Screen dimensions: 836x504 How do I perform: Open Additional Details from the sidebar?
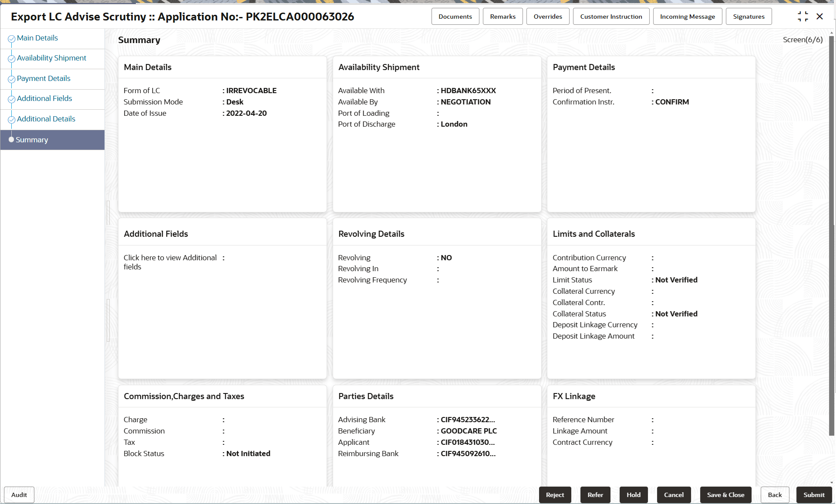(x=46, y=118)
